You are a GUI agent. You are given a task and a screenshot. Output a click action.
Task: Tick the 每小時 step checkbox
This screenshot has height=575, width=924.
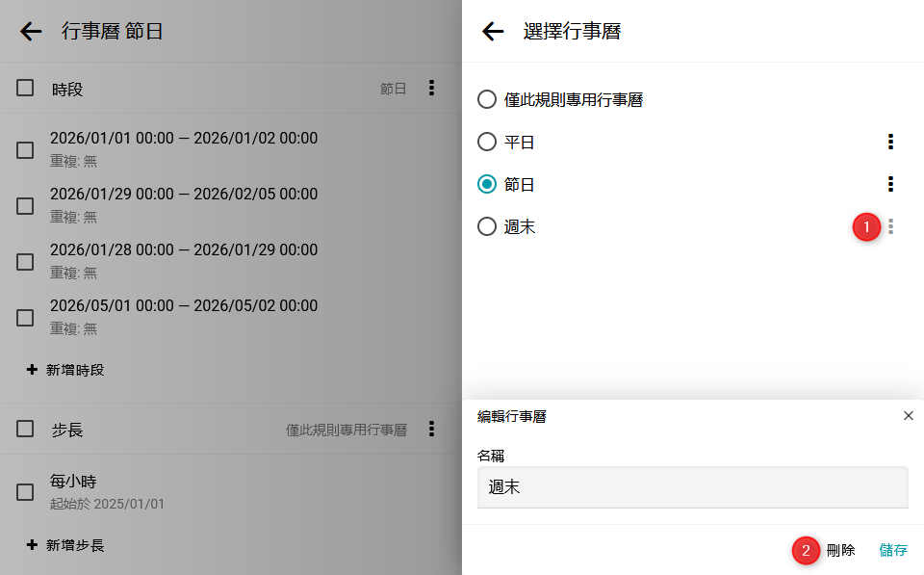tap(26, 492)
